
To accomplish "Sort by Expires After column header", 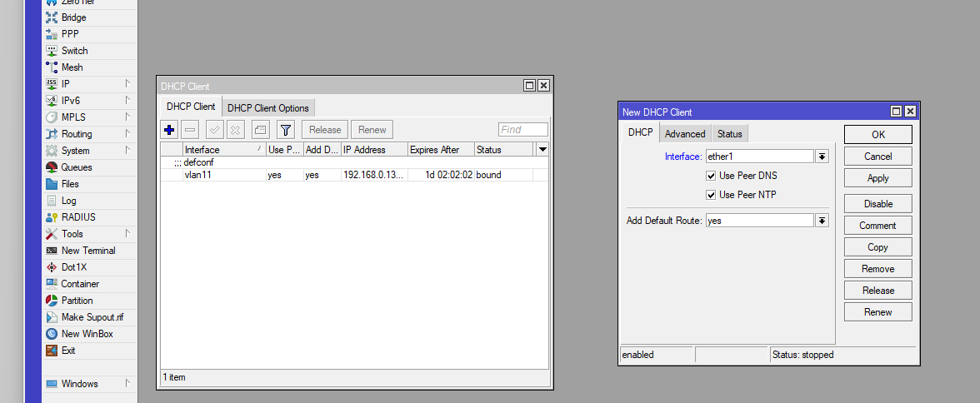I will point(441,150).
